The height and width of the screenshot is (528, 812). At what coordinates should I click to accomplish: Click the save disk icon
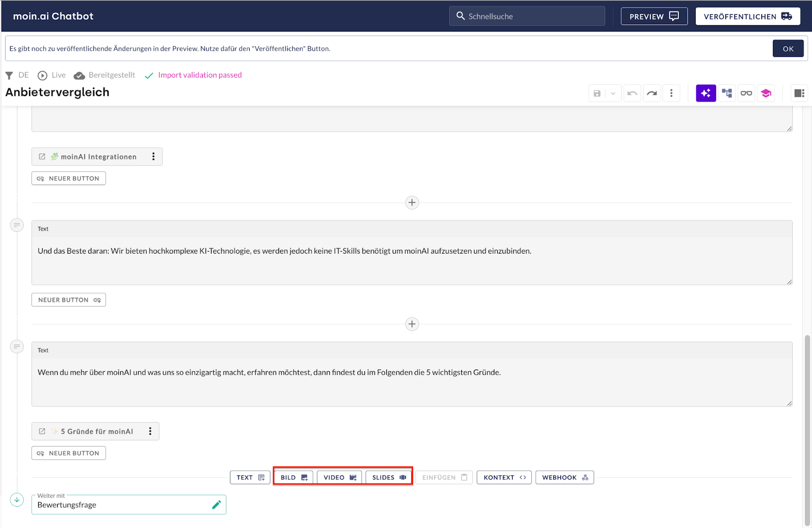point(597,93)
